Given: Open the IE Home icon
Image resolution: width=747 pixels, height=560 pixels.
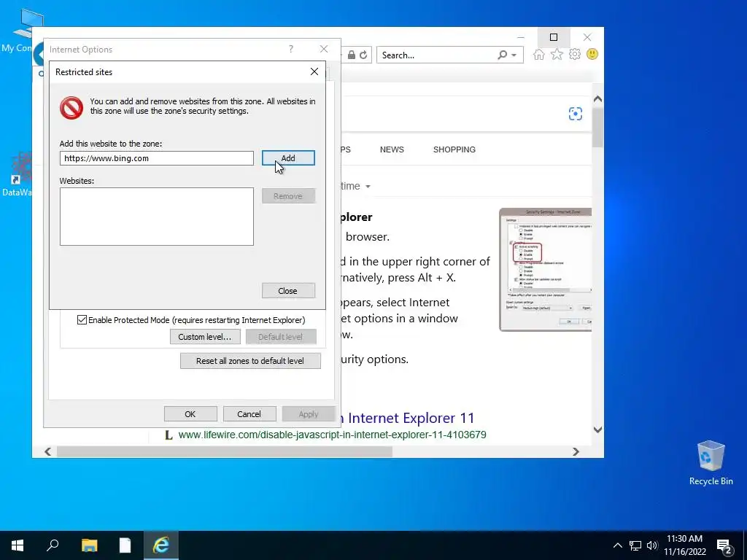Looking at the screenshot, I should 539,54.
